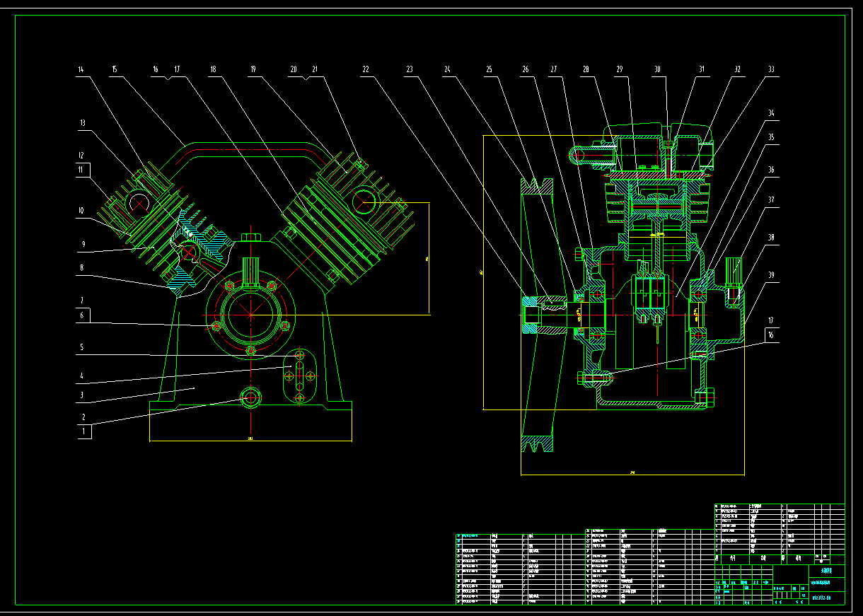Select part callout number 10

[x=82, y=210]
